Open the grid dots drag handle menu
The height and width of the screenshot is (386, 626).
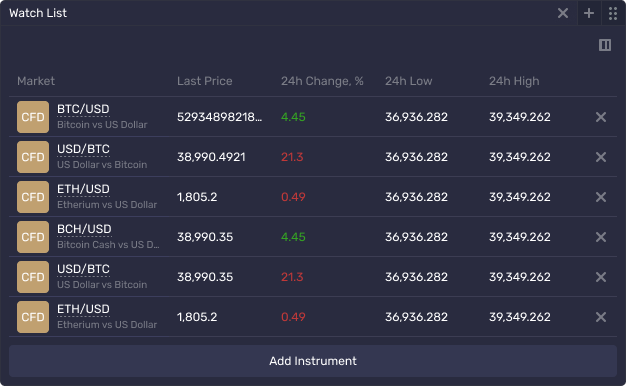coord(613,13)
